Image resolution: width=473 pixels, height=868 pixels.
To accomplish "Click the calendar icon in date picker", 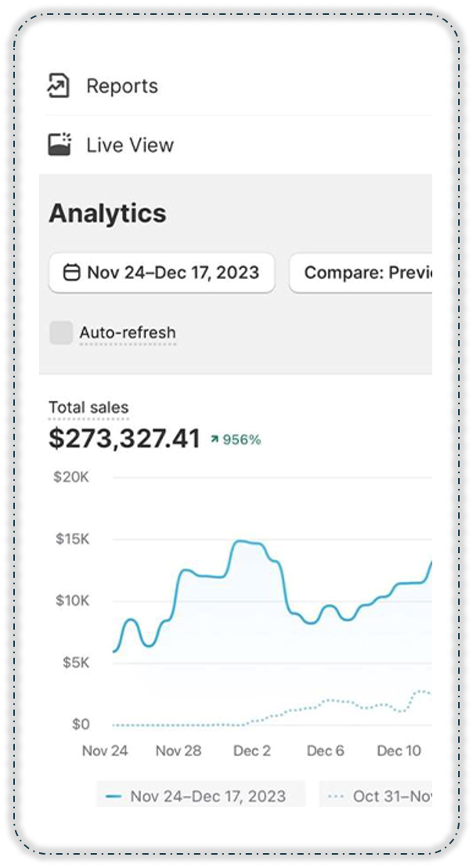I will pos(71,273).
